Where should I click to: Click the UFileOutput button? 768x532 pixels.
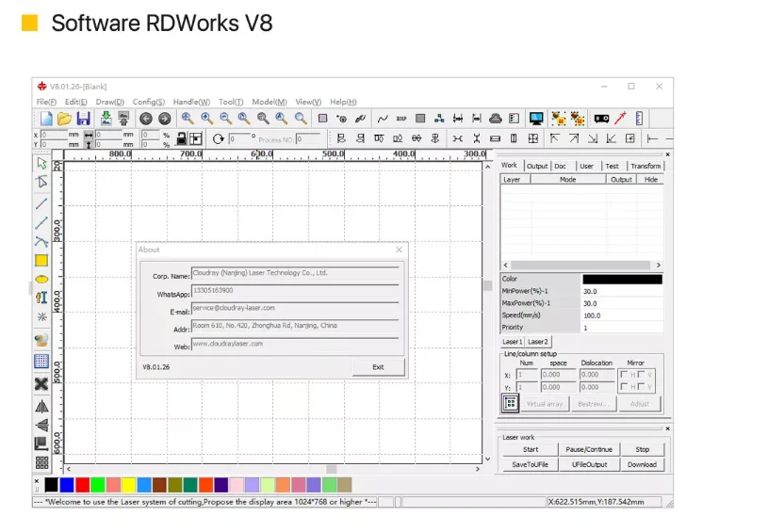[589, 464]
